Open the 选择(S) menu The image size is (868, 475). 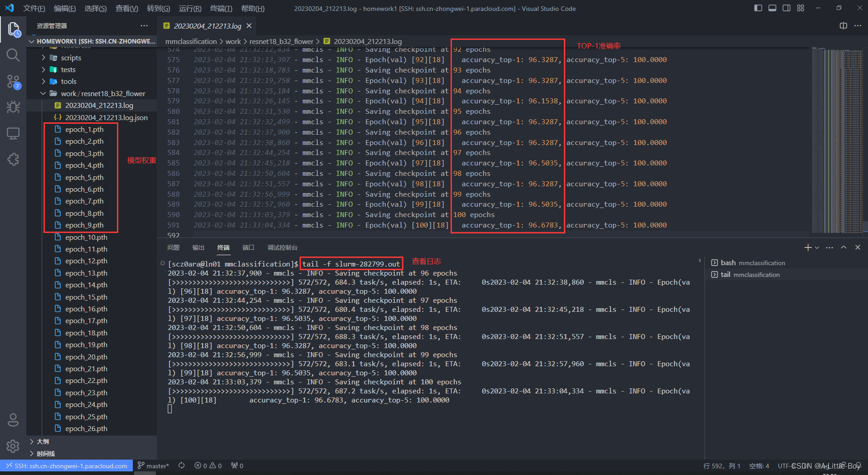coord(95,9)
